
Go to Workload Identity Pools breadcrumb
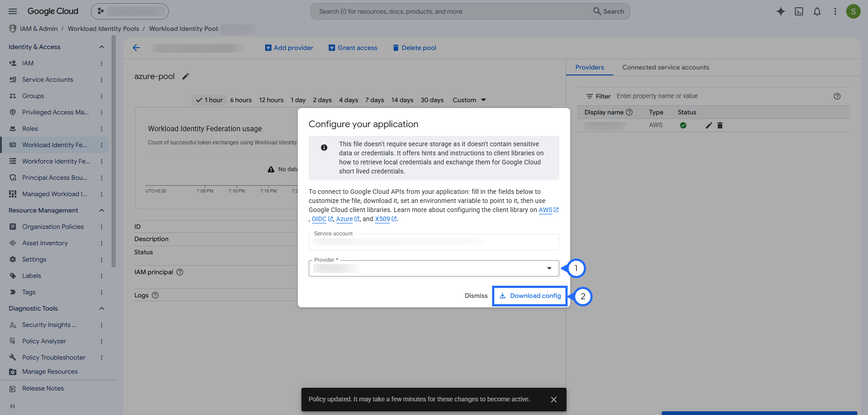pos(104,29)
